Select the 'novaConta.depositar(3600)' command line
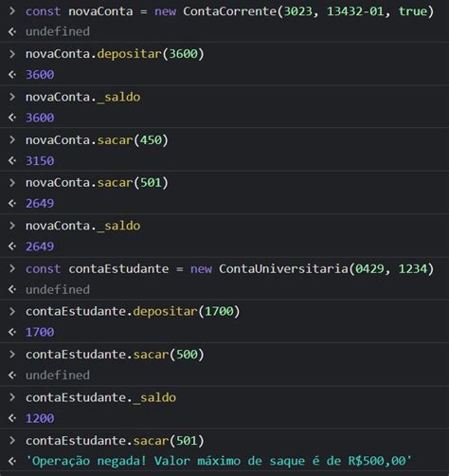 tap(115, 54)
